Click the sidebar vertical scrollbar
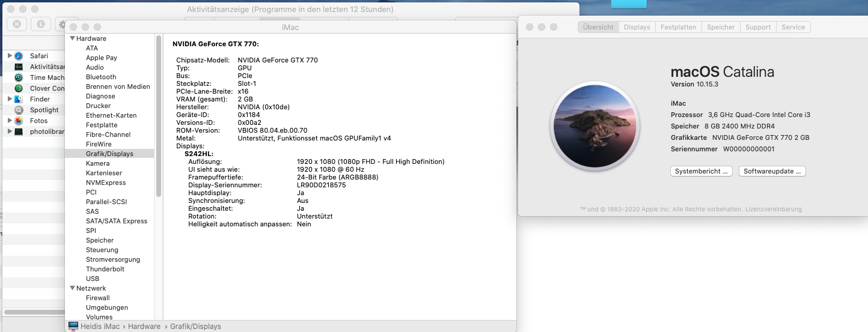Screen dimensions: 868x332 pyautogui.click(x=159, y=116)
